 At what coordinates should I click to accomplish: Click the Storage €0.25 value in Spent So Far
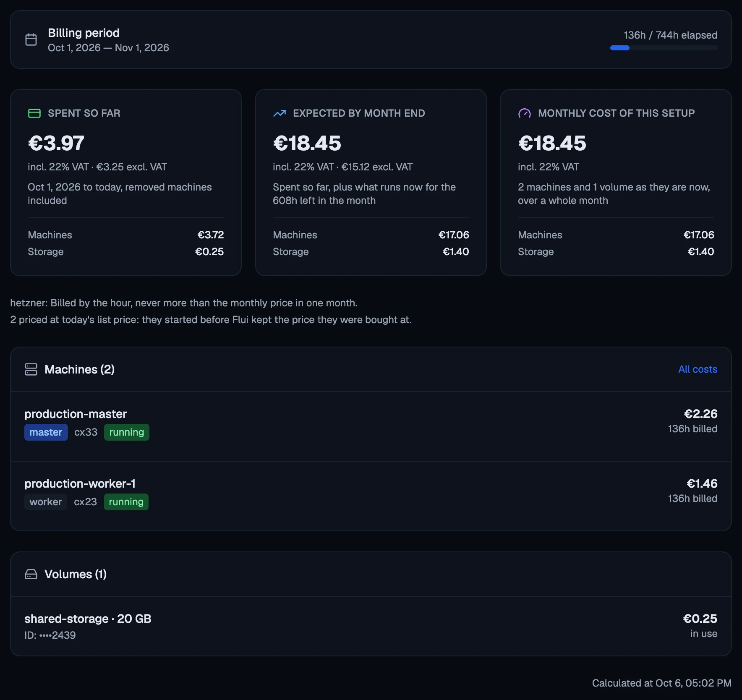209,252
